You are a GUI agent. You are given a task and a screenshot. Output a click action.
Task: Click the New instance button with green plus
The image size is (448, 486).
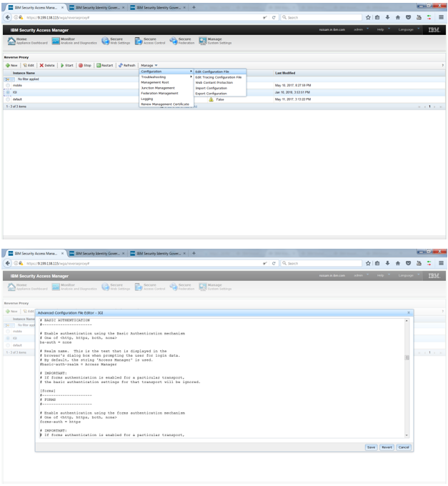pyautogui.click(x=11, y=66)
